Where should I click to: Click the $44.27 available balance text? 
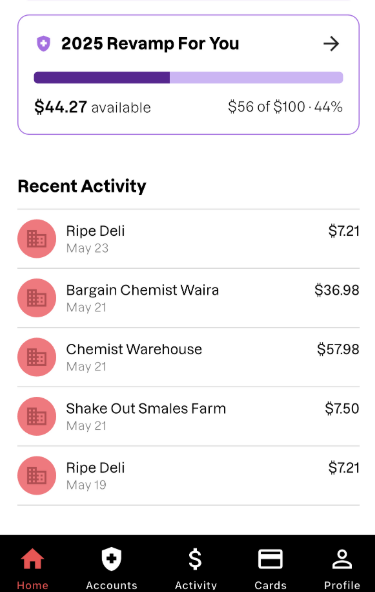click(x=93, y=107)
